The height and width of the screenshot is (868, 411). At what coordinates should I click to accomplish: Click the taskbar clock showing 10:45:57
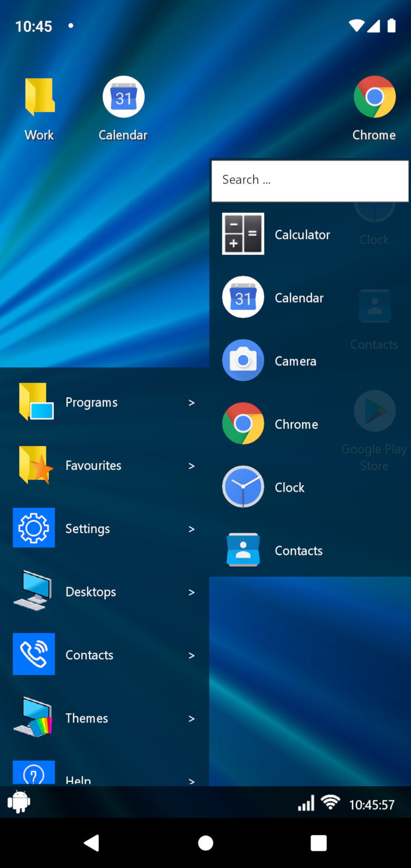tap(372, 805)
